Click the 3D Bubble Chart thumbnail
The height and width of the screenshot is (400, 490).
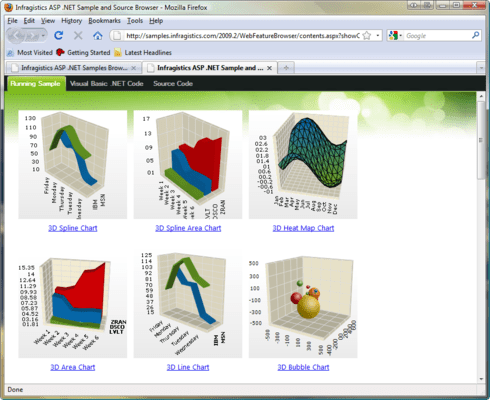(303, 304)
